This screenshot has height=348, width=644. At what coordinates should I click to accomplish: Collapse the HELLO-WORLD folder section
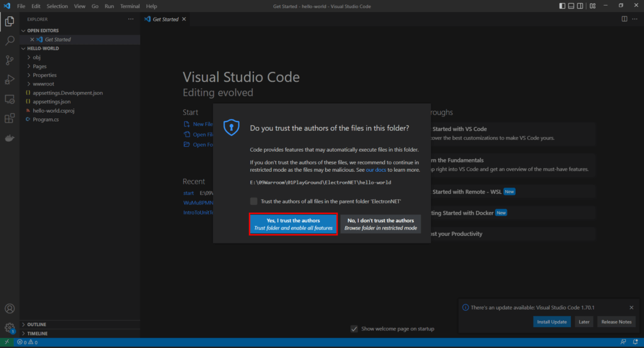80,48
